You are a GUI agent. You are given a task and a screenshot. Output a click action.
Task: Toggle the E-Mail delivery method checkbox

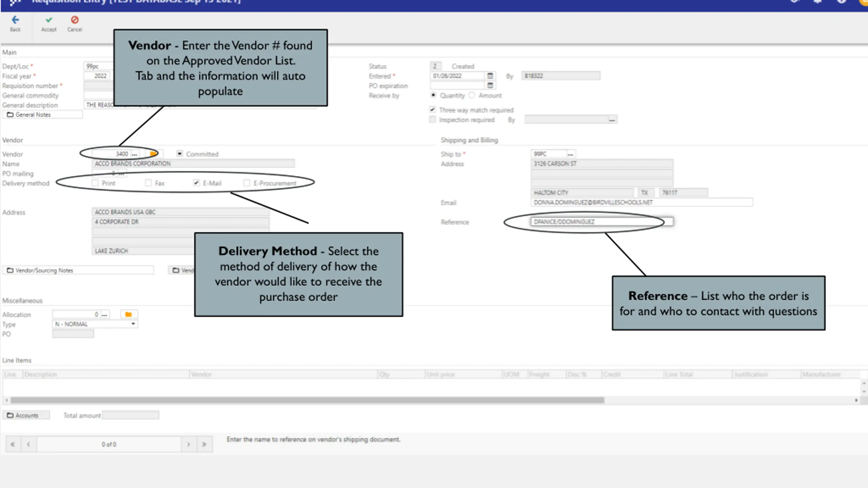196,183
